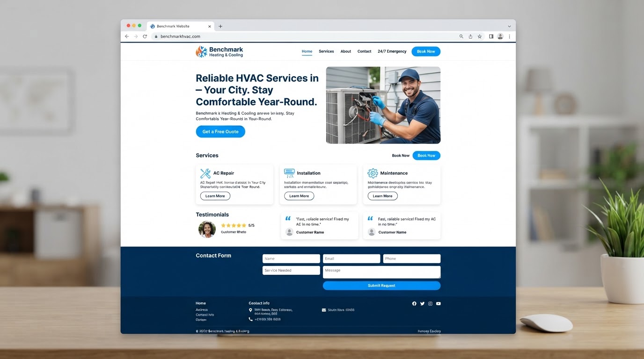The height and width of the screenshot is (359, 644).
Task: Expand the tab search chevron
Action: [509, 26]
